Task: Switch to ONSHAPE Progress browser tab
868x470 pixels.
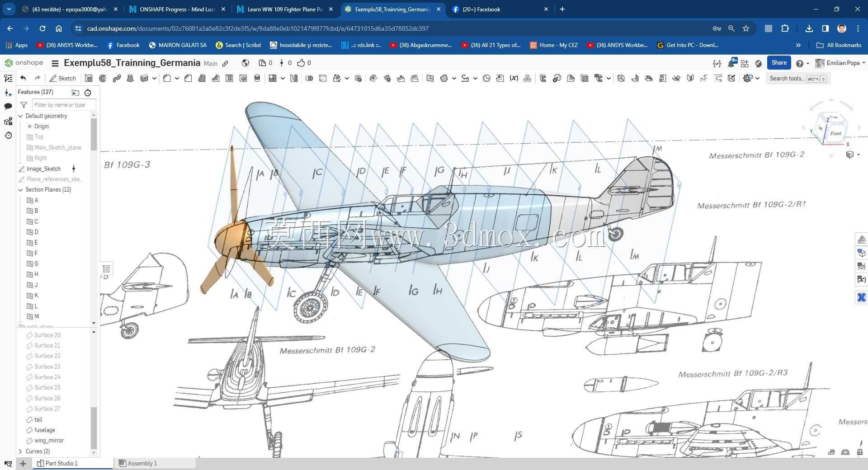Action: 177,9
